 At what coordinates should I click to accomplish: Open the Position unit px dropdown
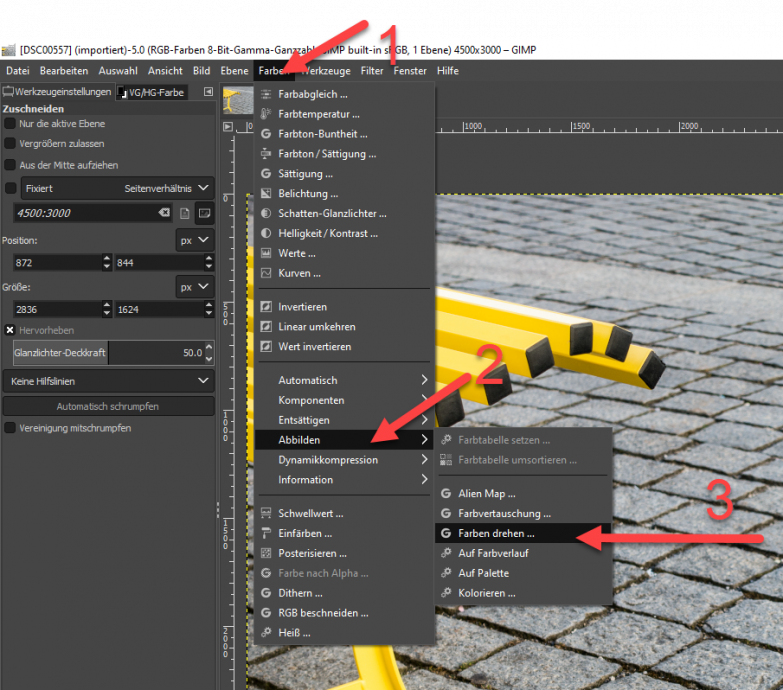tap(194, 240)
